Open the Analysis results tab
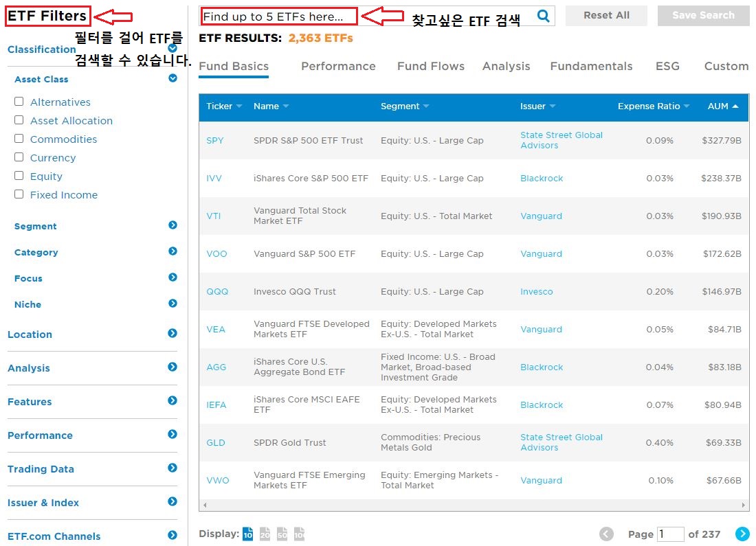This screenshot has height=546, width=756. [x=507, y=67]
